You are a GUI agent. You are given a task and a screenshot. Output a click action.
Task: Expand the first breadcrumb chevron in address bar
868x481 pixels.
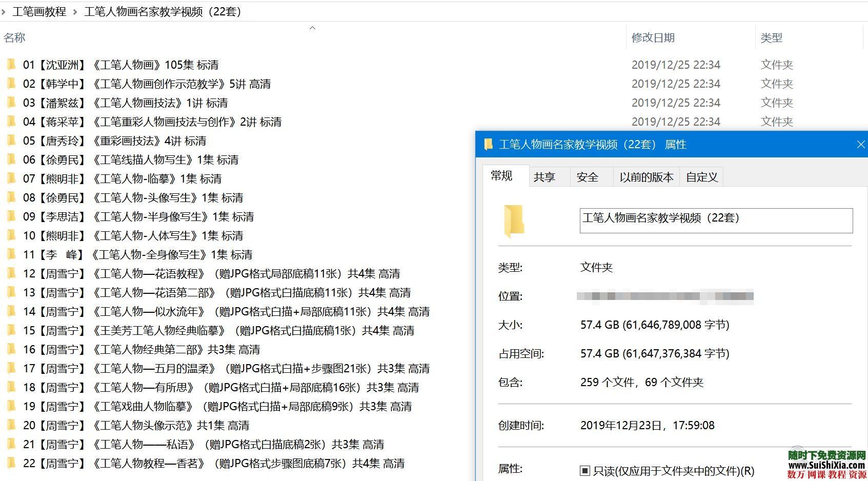(4, 11)
